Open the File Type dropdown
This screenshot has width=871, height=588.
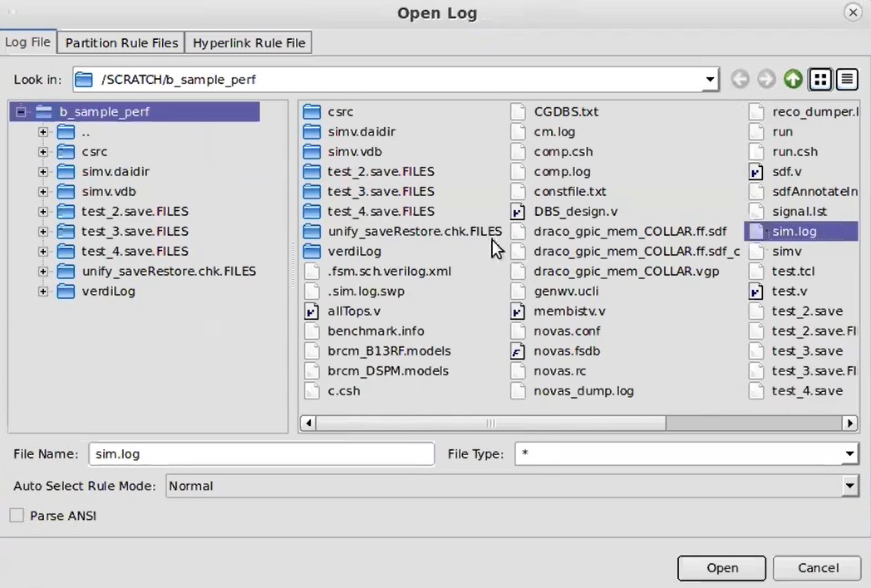[849, 454]
